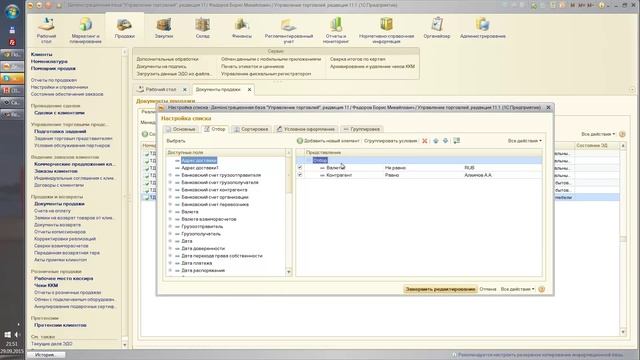The image size is (640, 360).
Task: Click detailed view icon beside the arrows
Action: pyautogui.click(x=456, y=141)
